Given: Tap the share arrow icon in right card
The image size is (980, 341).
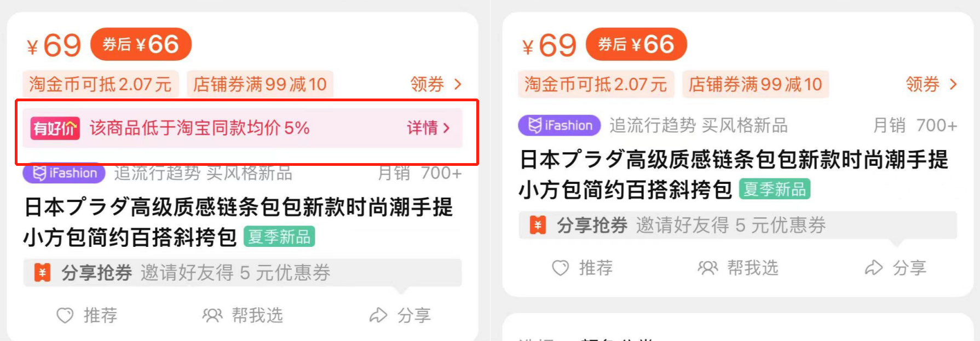Looking at the screenshot, I should (x=874, y=268).
